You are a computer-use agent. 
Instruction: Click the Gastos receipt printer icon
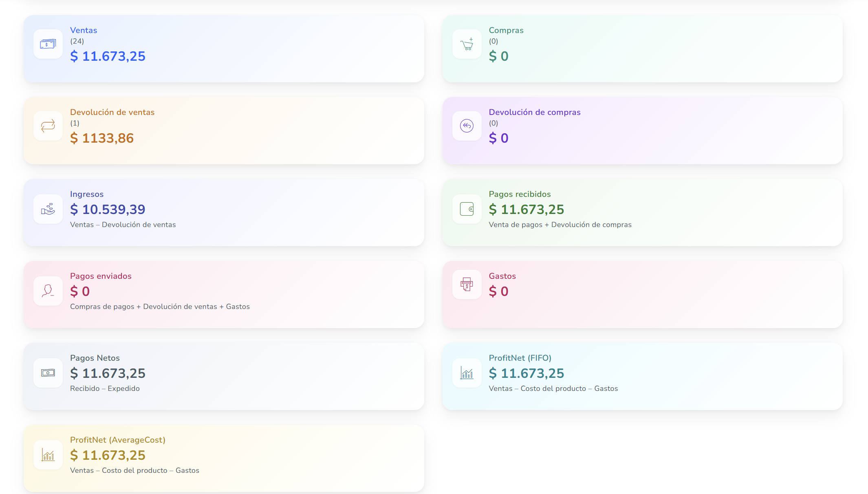click(467, 284)
